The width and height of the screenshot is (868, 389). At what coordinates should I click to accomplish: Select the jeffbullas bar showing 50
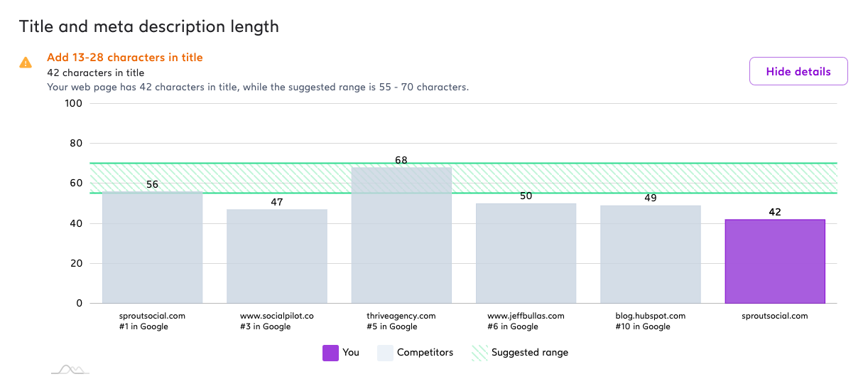(x=526, y=253)
